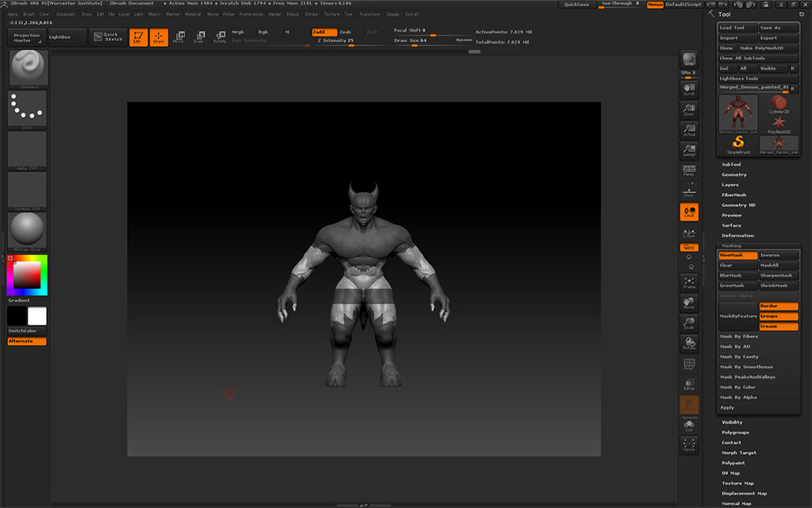Open the Preferences menu
This screenshot has height=508, width=812.
(251, 14)
